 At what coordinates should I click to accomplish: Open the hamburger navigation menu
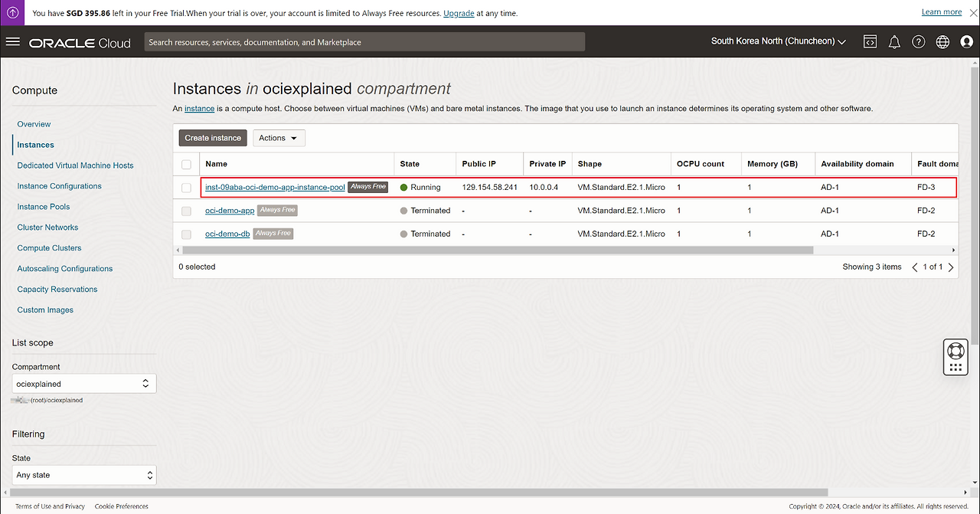tap(12, 41)
